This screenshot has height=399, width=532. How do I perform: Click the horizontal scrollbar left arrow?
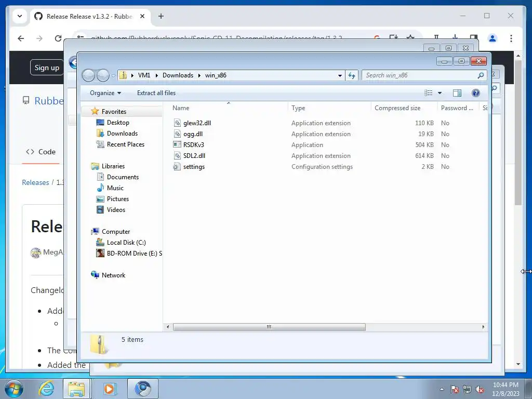click(x=168, y=327)
